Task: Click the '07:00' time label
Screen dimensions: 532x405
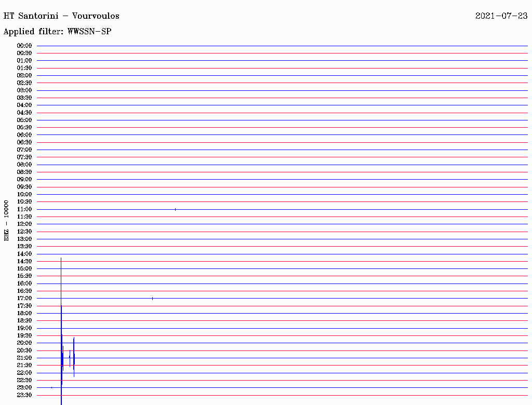Action: pyautogui.click(x=24, y=150)
